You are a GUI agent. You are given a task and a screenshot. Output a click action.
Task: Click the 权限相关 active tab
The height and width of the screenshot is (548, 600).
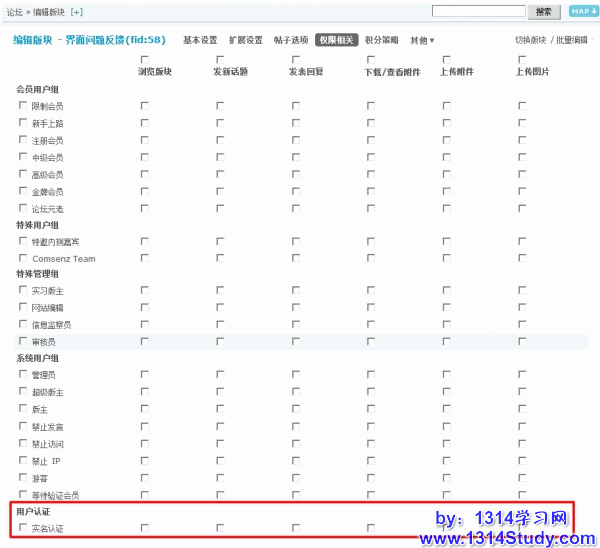(x=336, y=41)
